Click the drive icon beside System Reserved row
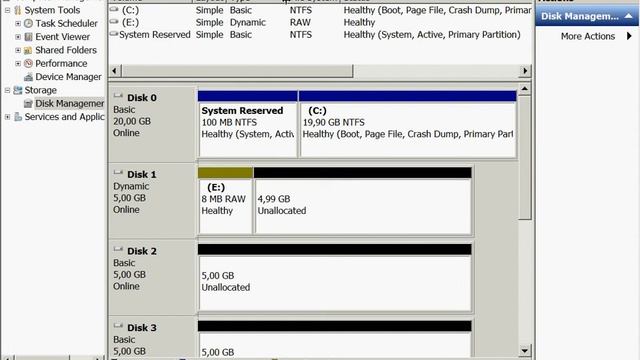 pos(114,34)
